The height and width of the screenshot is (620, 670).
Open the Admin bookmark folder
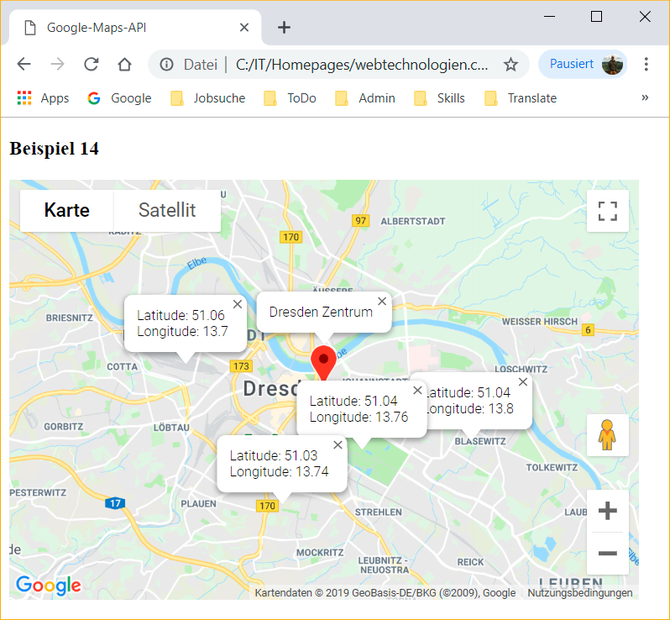pos(365,98)
